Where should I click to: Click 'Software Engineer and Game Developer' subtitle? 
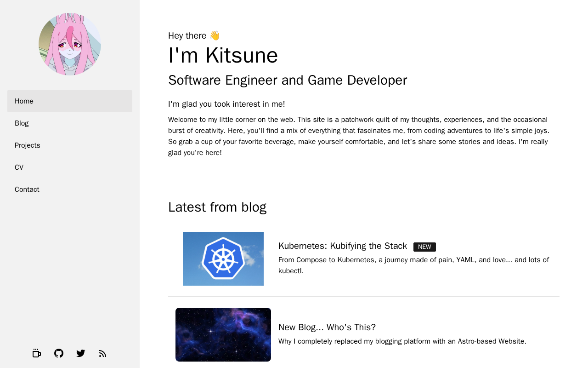point(288,80)
